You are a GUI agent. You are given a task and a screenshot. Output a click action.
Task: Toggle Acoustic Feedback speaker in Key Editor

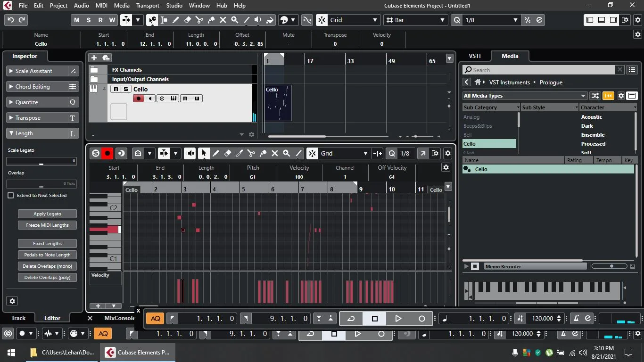coord(190,153)
